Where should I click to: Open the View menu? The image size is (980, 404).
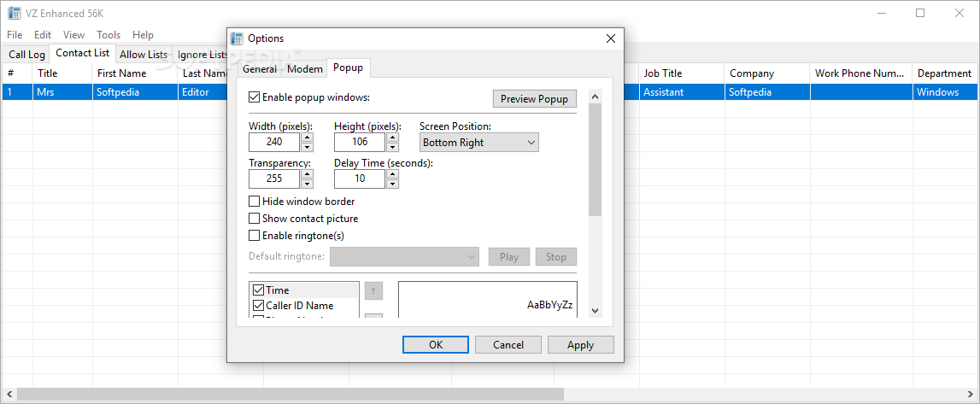73,35
